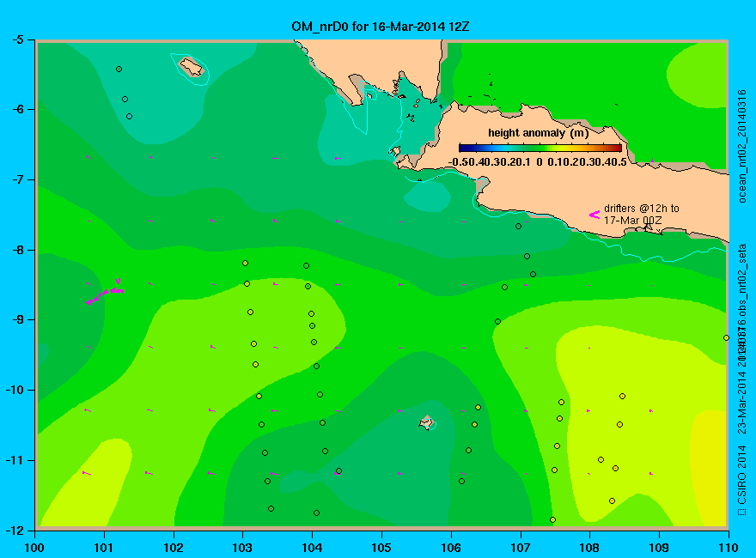Image resolution: width=756 pixels, height=558 pixels.
Task: Click the y-axis tick label "-9"
Action: (x=18, y=319)
